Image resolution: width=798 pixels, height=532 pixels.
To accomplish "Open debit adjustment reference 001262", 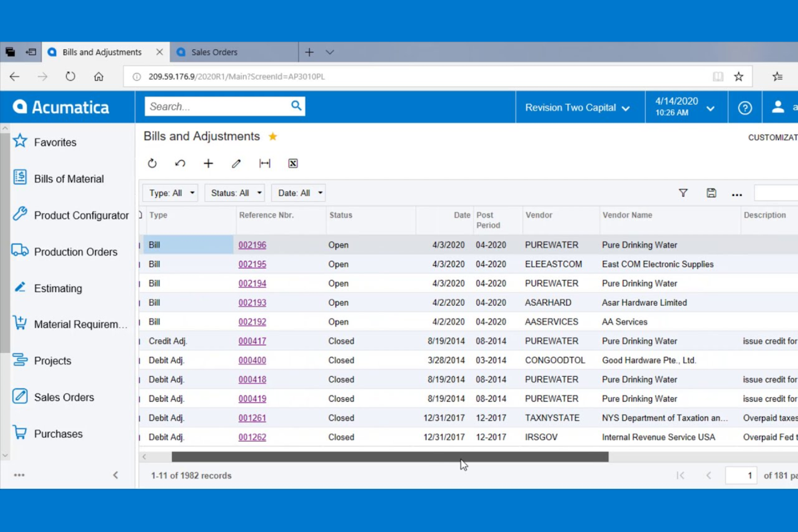I will tap(252, 437).
